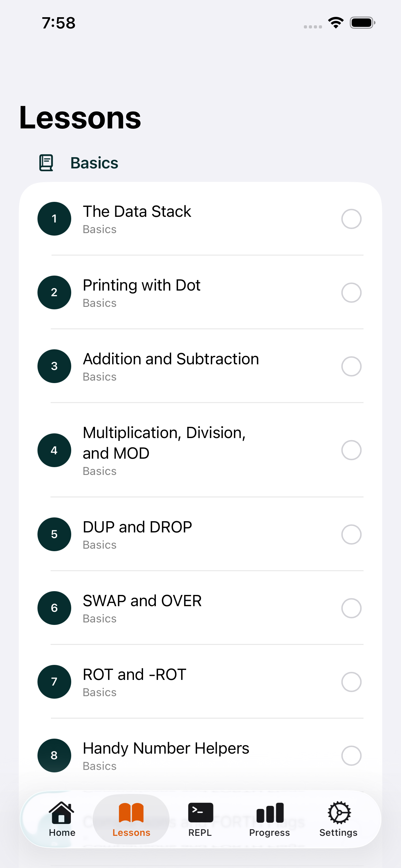Open the Addition and Subtraction lesson
The height and width of the screenshot is (868, 401).
coord(200,366)
